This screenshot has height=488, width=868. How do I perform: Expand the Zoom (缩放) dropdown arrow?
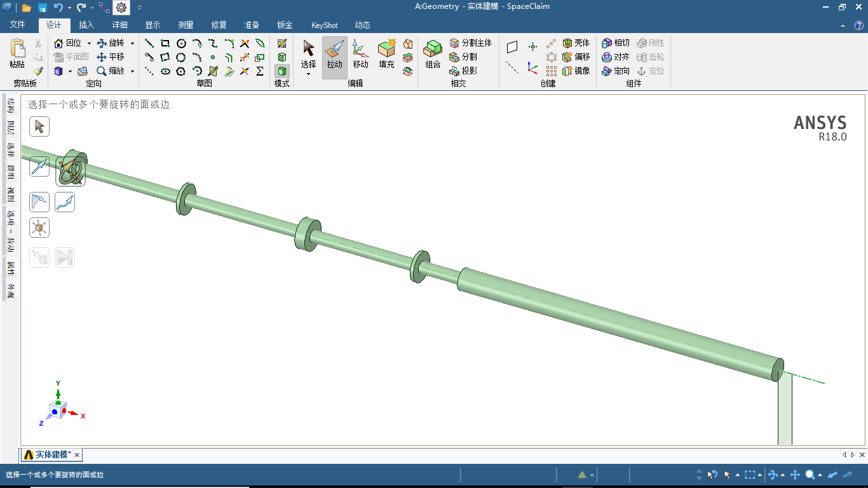point(132,71)
